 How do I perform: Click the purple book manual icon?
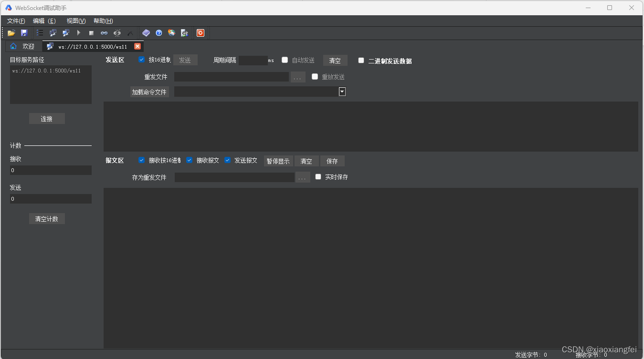[146, 32]
